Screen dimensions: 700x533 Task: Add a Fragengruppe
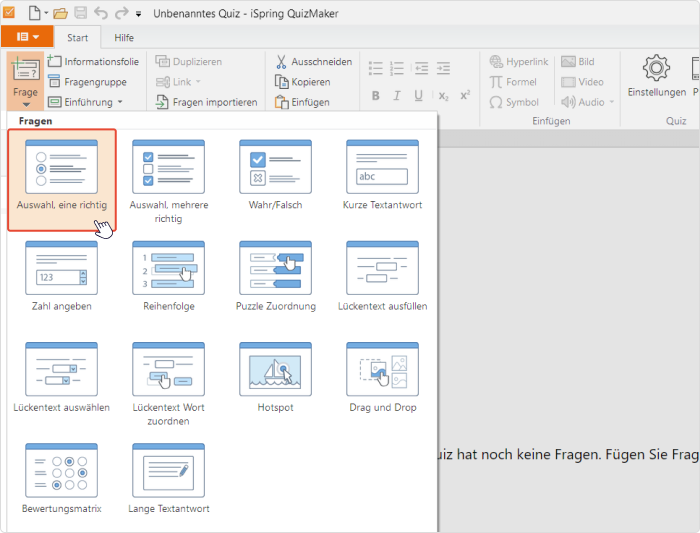tap(88, 82)
